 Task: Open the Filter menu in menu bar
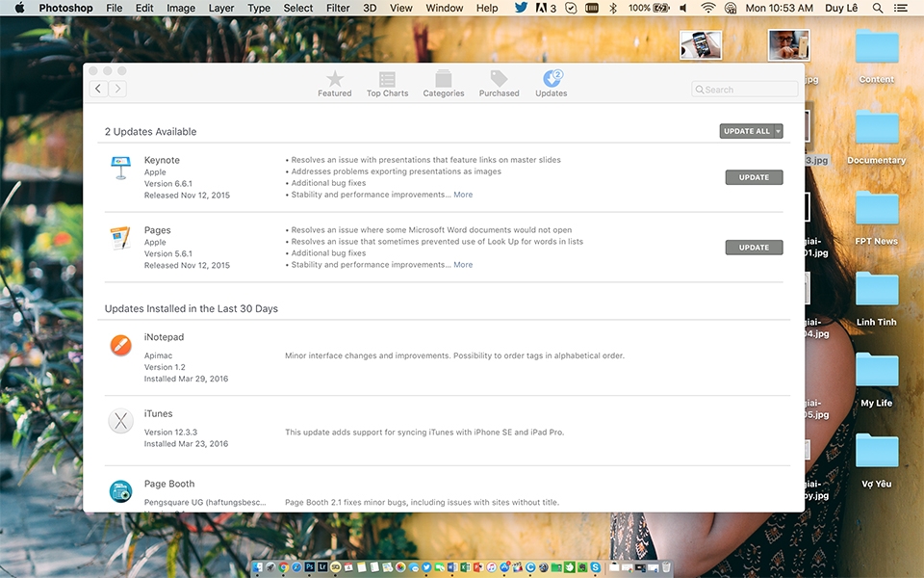[x=338, y=9]
